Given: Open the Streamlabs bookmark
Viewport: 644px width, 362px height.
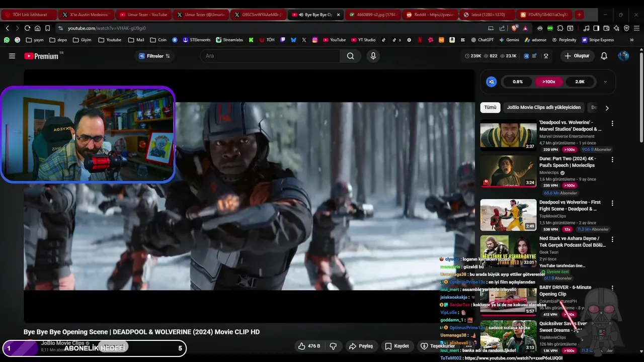Looking at the screenshot, I should (229, 40).
